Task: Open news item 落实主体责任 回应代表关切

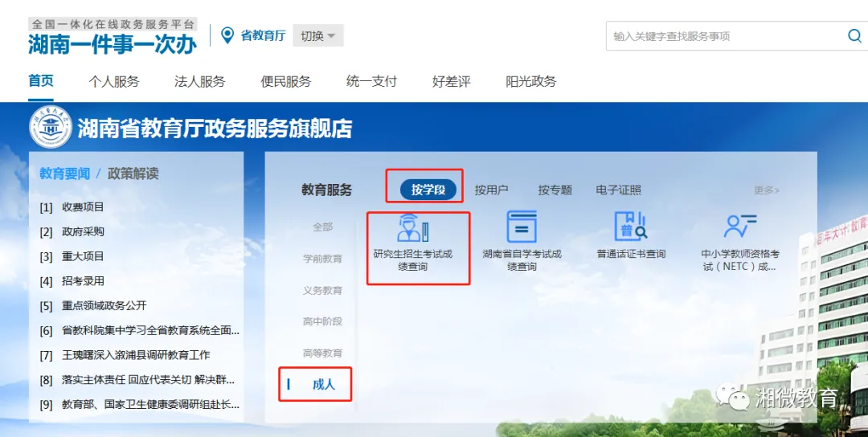Action: click(149, 380)
